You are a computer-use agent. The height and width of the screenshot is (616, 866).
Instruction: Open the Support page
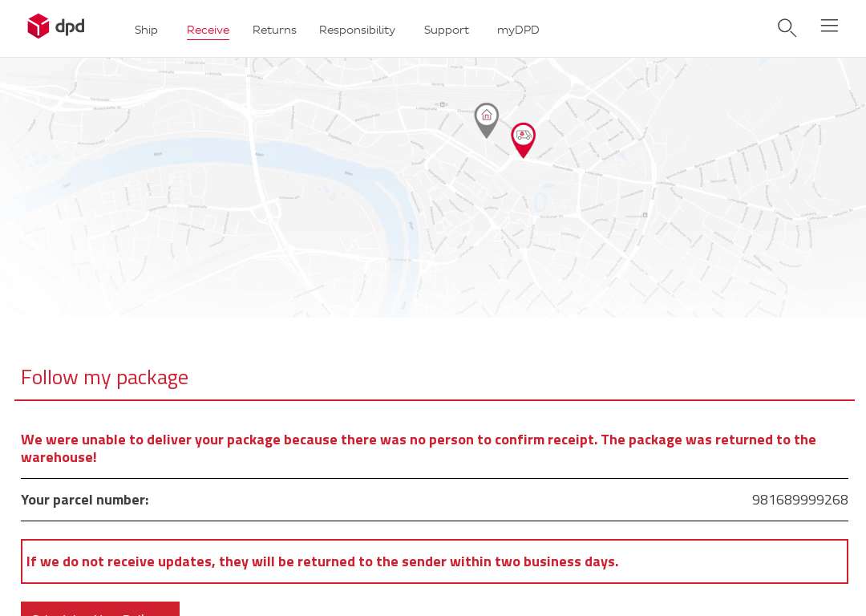pyautogui.click(x=447, y=30)
